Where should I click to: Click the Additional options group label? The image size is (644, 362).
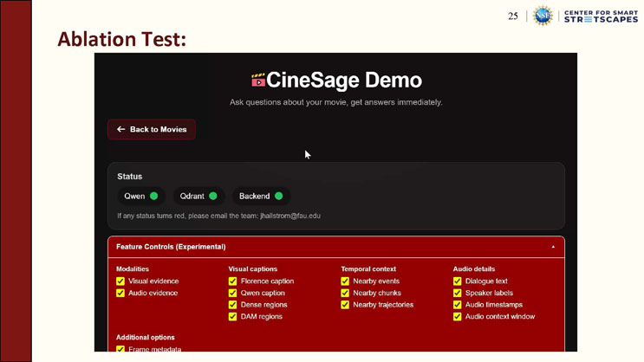tap(146, 338)
